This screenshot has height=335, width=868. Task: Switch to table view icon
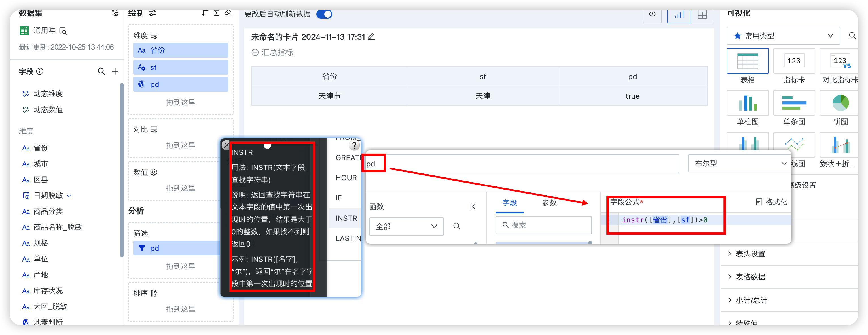[x=702, y=14]
